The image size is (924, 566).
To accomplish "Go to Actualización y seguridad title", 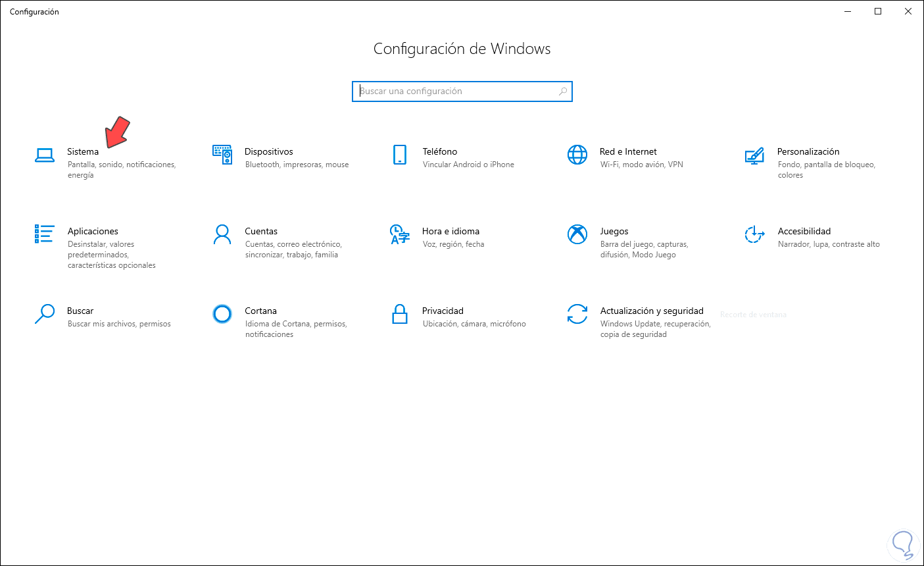I will pyautogui.click(x=652, y=311).
